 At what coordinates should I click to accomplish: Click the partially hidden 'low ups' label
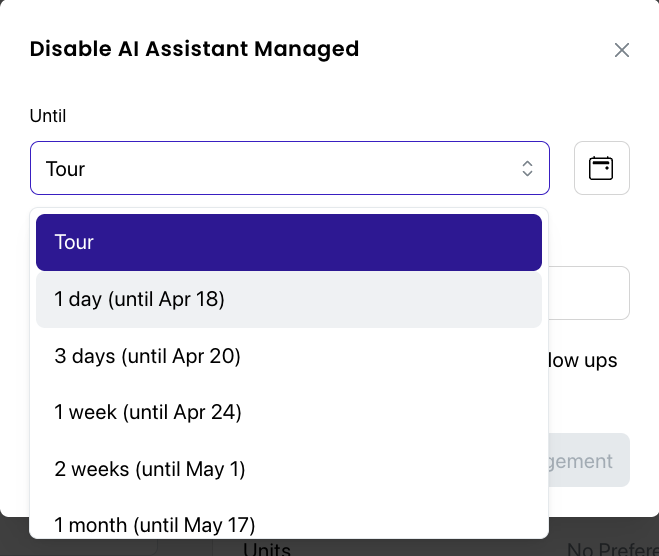tap(583, 361)
